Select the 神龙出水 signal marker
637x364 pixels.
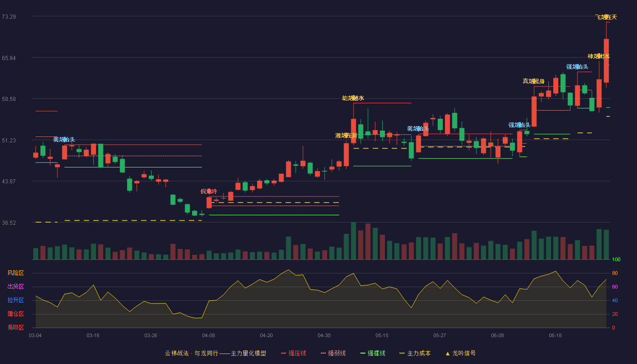599,56
